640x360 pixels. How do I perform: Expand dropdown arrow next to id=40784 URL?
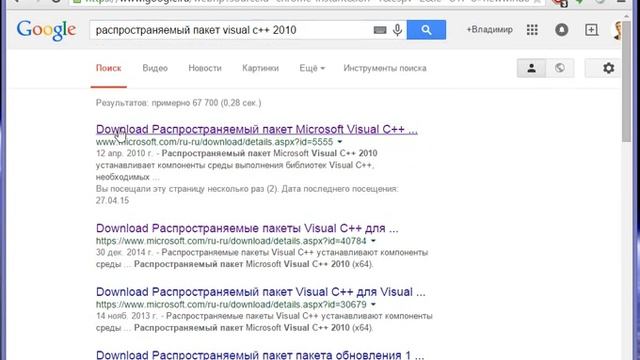tap(373, 241)
